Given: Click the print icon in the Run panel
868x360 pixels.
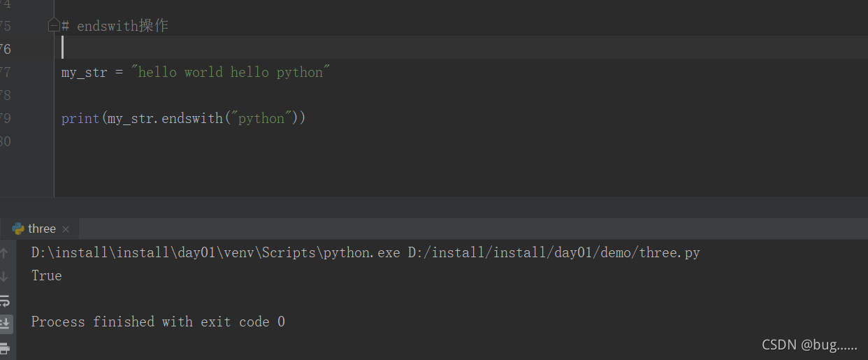Looking at the screenshot, I should (4, 347).
